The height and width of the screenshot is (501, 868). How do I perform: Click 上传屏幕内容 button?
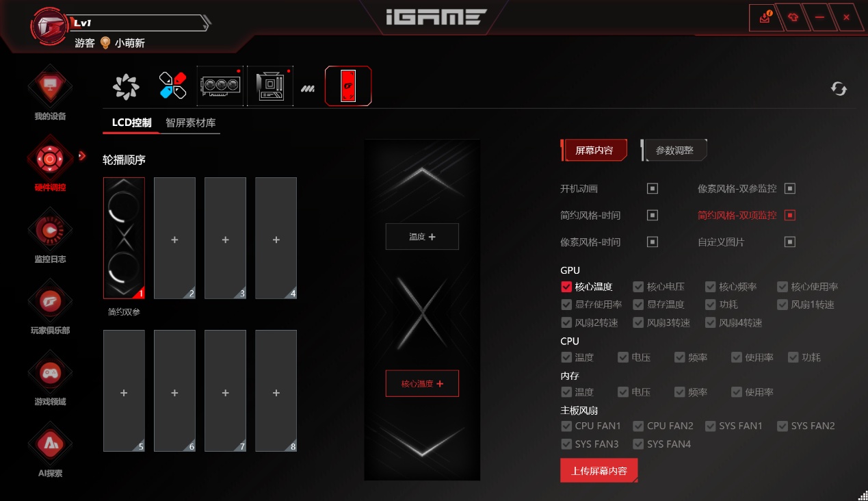coord(599,471)
